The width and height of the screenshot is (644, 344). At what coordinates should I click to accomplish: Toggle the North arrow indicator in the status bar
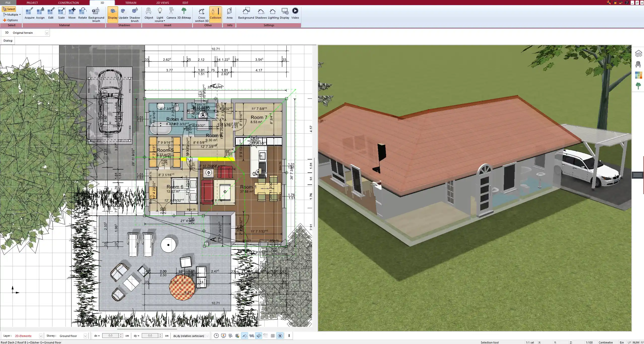point(280,336)
